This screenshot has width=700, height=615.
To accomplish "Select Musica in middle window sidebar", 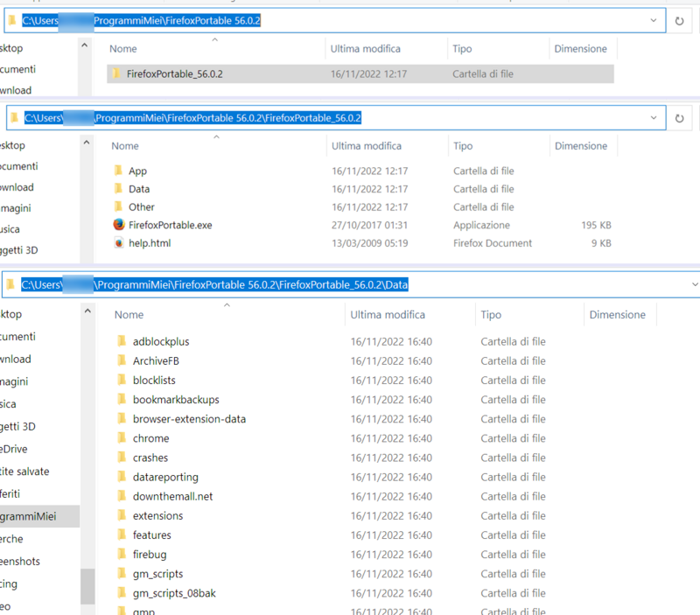I will coord(10,229).
